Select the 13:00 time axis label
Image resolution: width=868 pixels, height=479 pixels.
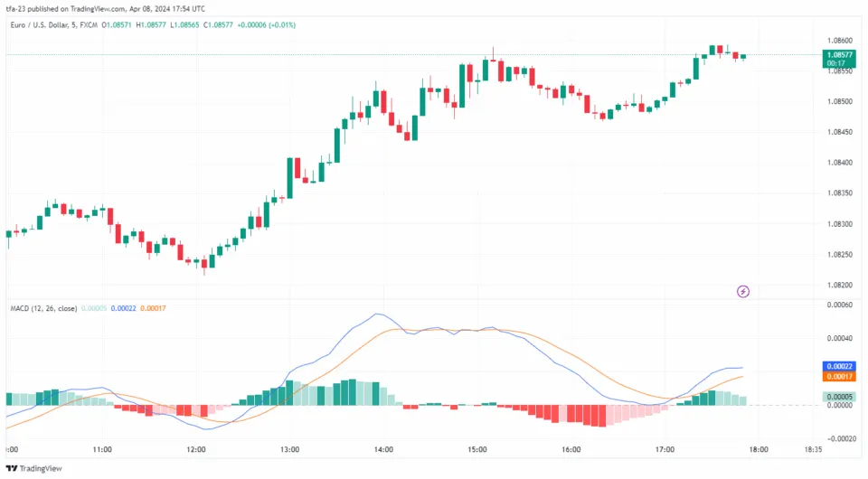tap(289, 448)
